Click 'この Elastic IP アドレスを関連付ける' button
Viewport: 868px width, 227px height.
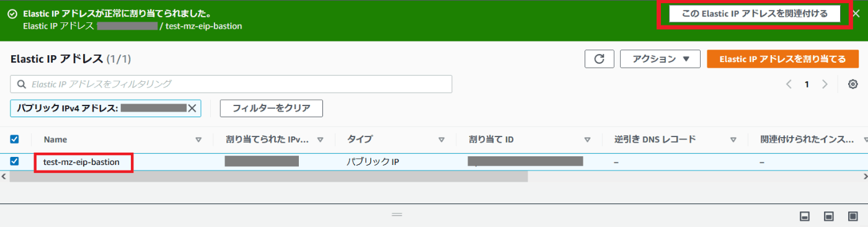tap(755, 14)
